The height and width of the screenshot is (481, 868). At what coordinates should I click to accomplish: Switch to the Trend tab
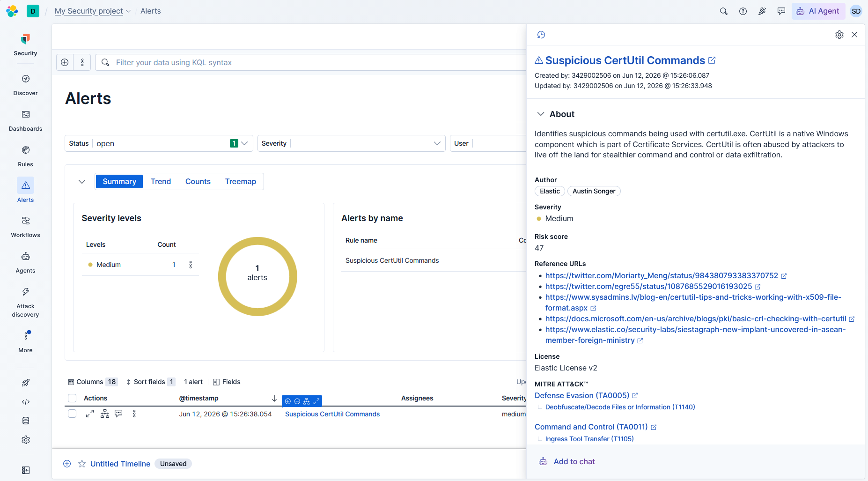(x=161, y=182)
